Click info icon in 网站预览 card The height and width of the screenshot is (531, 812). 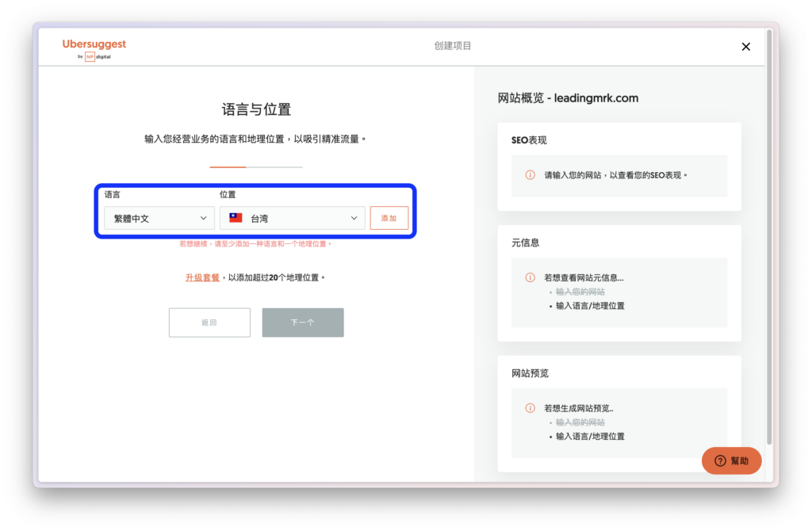coord(530,408)
